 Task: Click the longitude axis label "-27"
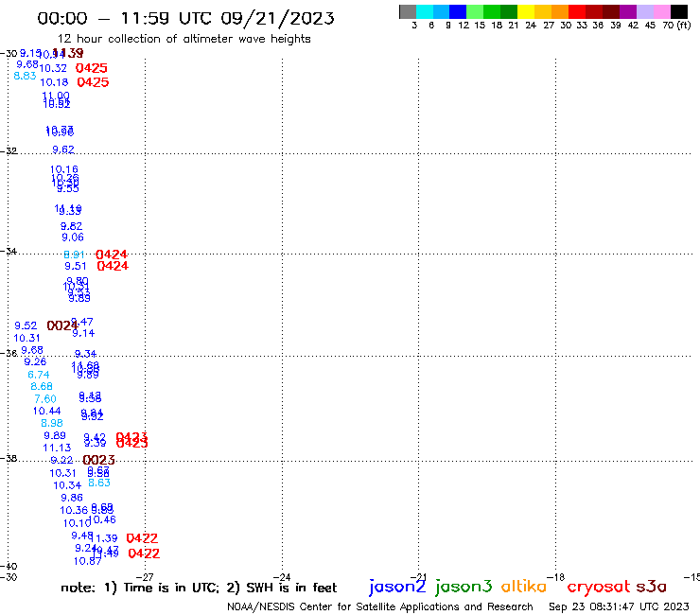145,577
